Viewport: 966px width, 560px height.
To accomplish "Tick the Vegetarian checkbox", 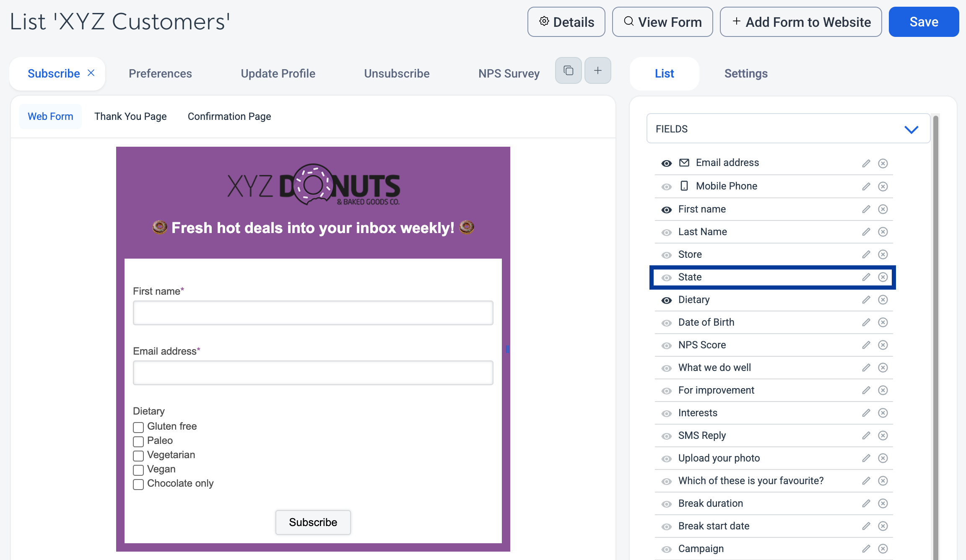I will click(x=138, y=456).
